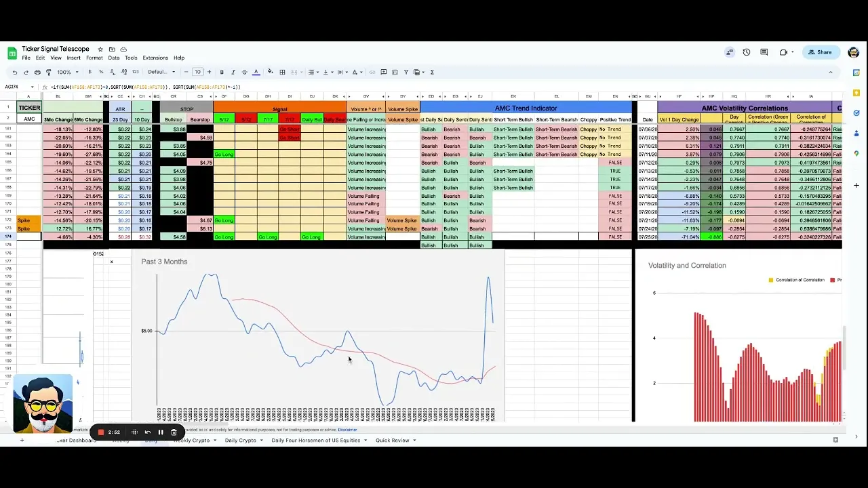Open the vertical align dropdown
Viewport: 868px width, 488px height.
(x=327, y=72)
